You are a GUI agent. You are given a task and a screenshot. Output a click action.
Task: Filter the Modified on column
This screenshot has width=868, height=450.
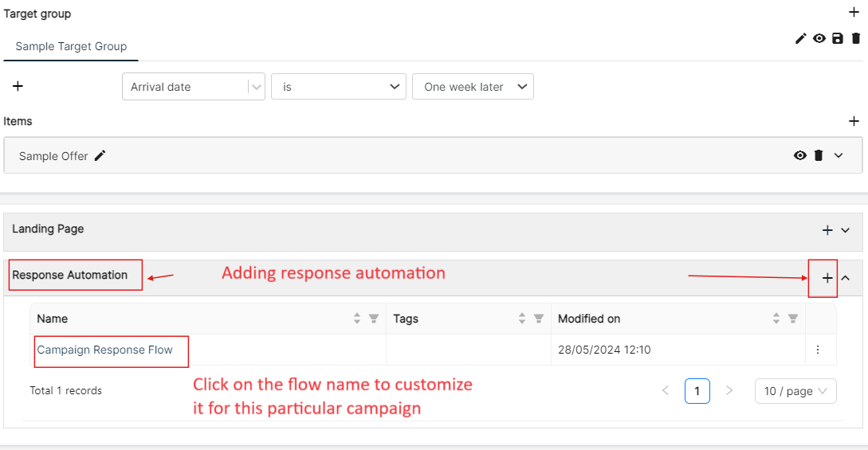click(x=793, y=319)
